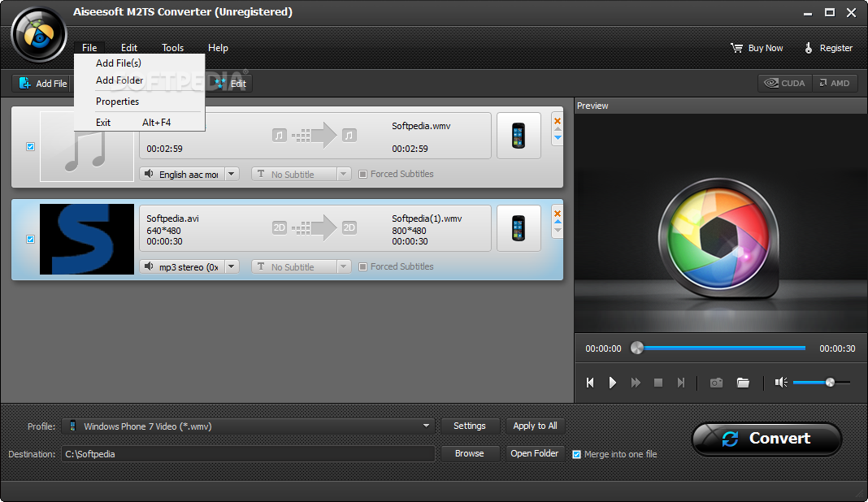Click the speaker icon in English aac audio track
Screen dimensions: 868x502
tap(149, 174)
